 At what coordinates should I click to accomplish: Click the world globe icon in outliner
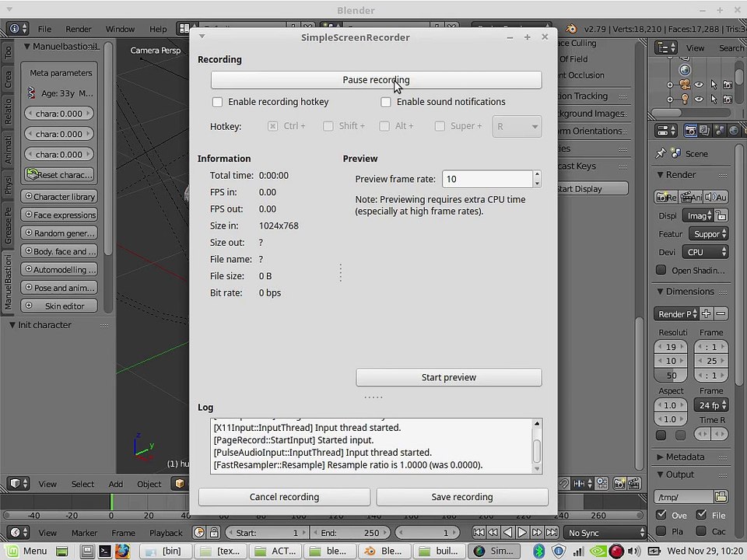685,70
